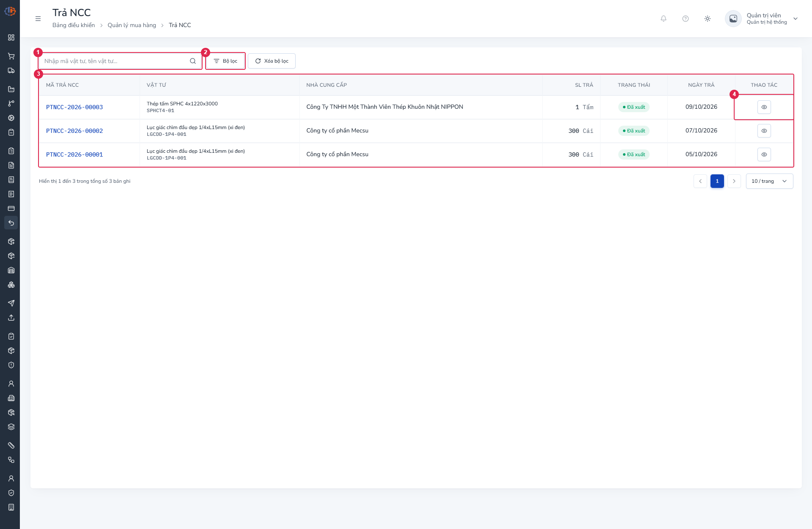Image resolution: width=812 pixels, height=529 pixels.
Task: Click the Xóa bộ lọc button
Action: (272, 61)
